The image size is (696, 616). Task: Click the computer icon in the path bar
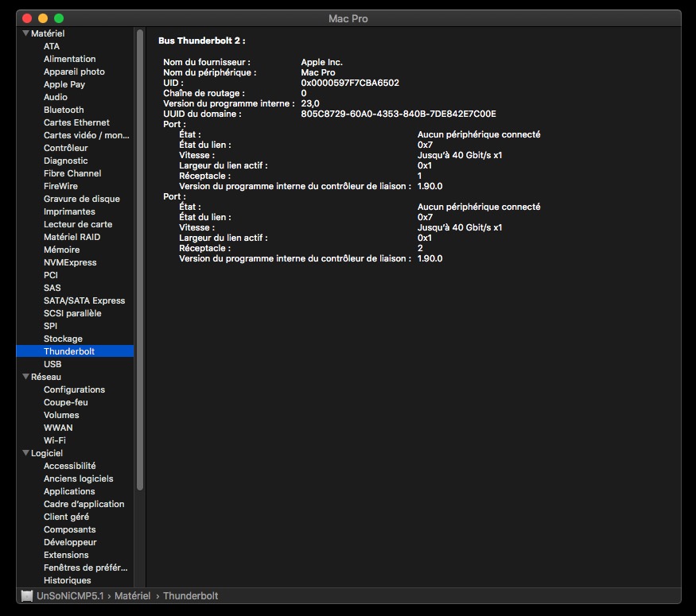27,595
